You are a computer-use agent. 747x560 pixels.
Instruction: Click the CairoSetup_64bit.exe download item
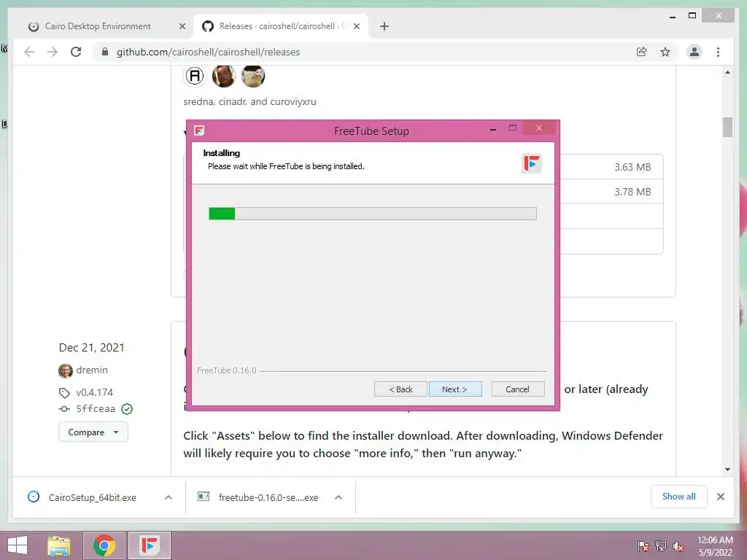tap(93, 497)
